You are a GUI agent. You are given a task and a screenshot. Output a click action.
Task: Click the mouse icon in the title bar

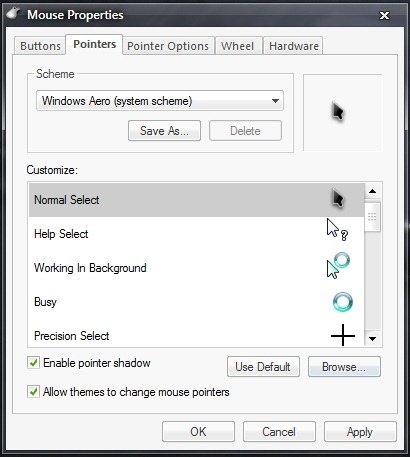(x=14, y=13)
